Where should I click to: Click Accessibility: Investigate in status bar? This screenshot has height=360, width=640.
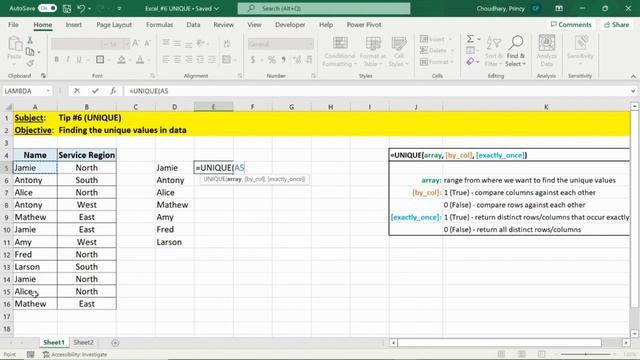[x=75, y=354]
